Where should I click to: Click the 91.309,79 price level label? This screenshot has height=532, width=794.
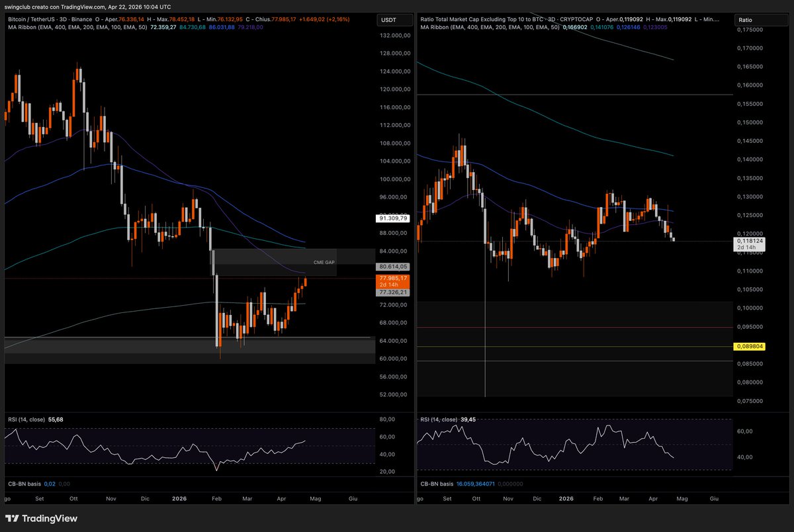click(392, 218)
